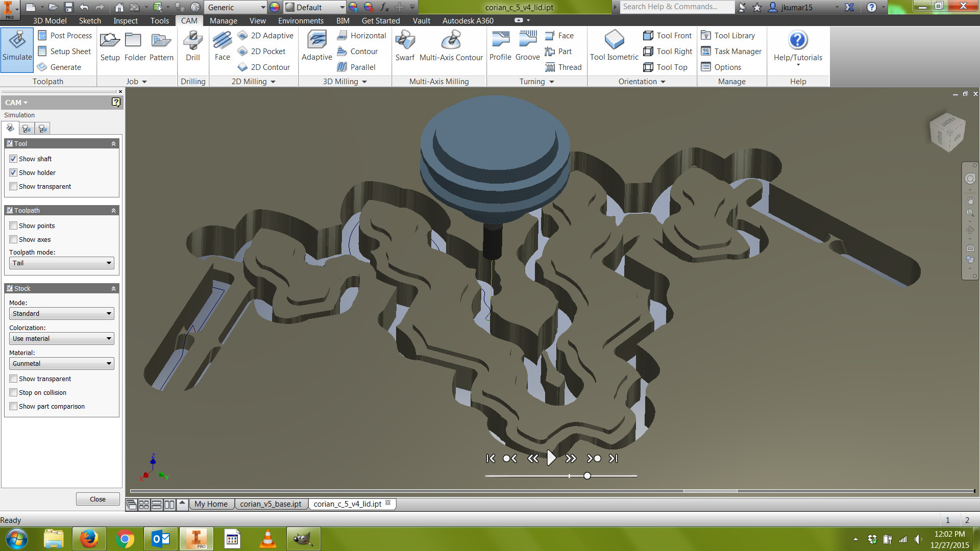Select the turning Groove tool
The height and width of the screenshot is (551, 980).
click(528, 46)
